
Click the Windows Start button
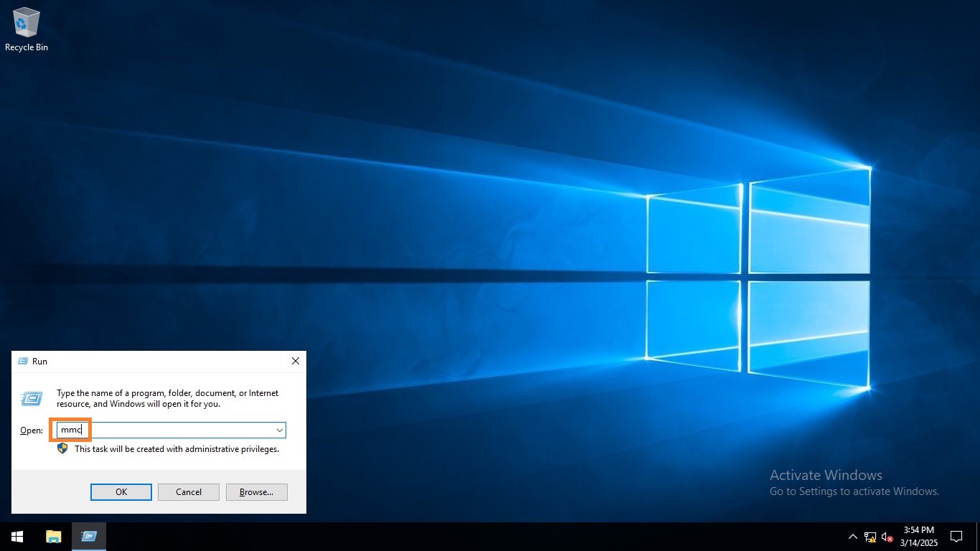click(x=17, y=537)
